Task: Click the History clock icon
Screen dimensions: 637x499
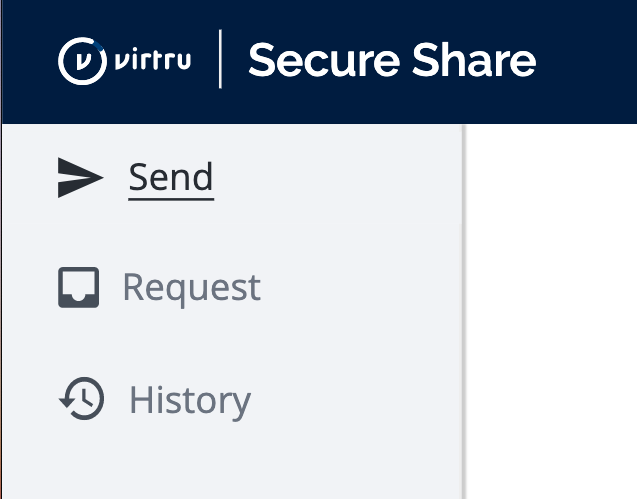Action: (x=80, y=400)
